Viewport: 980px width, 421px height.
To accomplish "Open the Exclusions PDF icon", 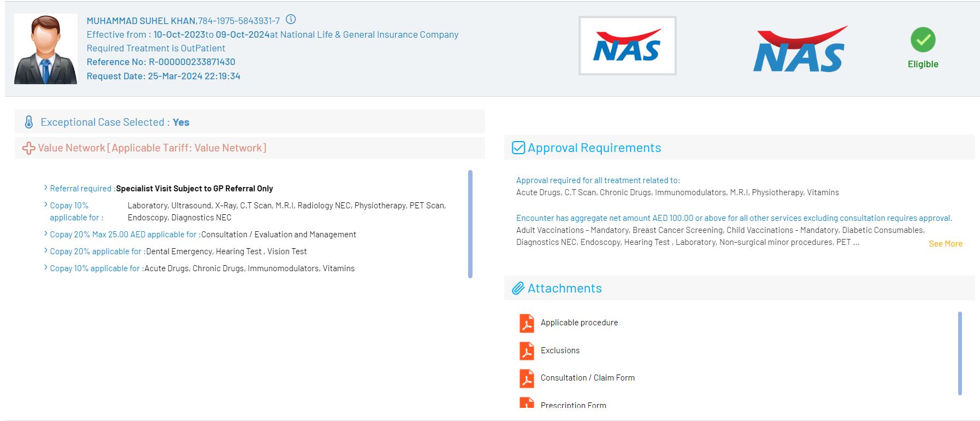I will point(527,350).
